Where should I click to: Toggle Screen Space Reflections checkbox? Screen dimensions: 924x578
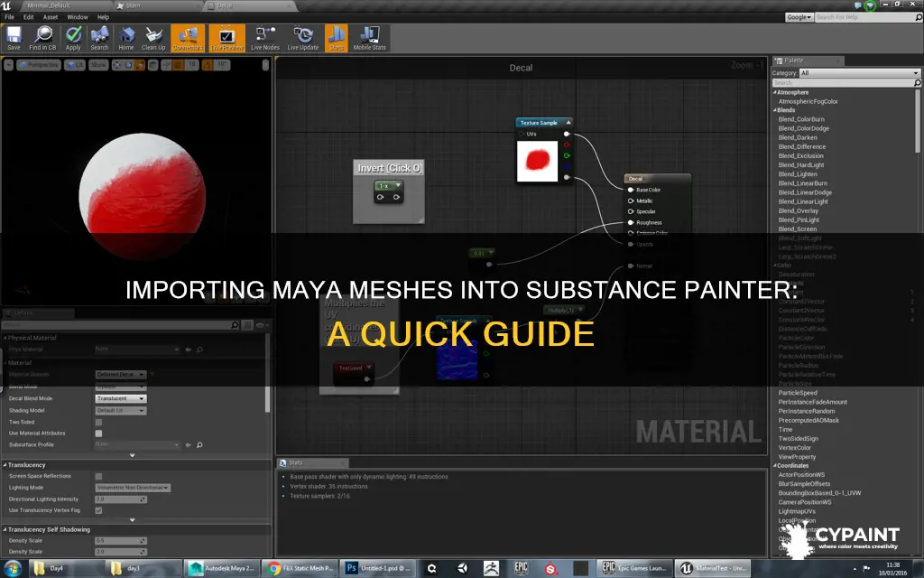click(98, 477)
